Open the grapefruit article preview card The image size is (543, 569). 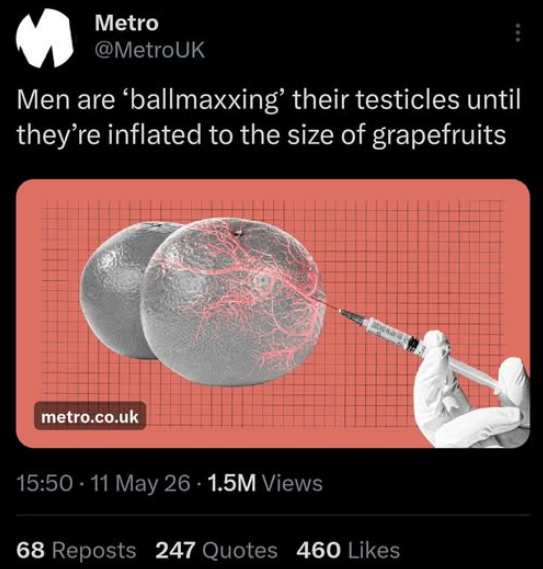click(x=273, y=314)
